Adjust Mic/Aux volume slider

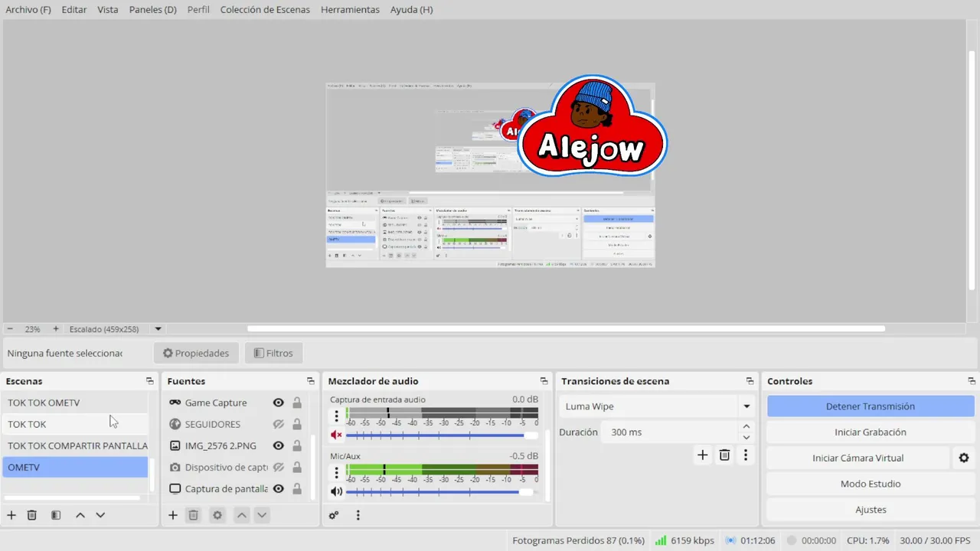point(440,492)
